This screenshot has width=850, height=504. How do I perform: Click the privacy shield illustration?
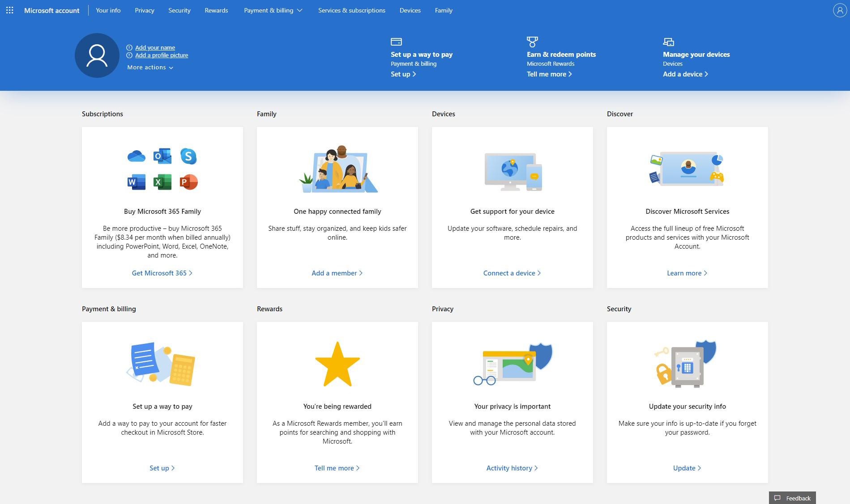point(513,364)
